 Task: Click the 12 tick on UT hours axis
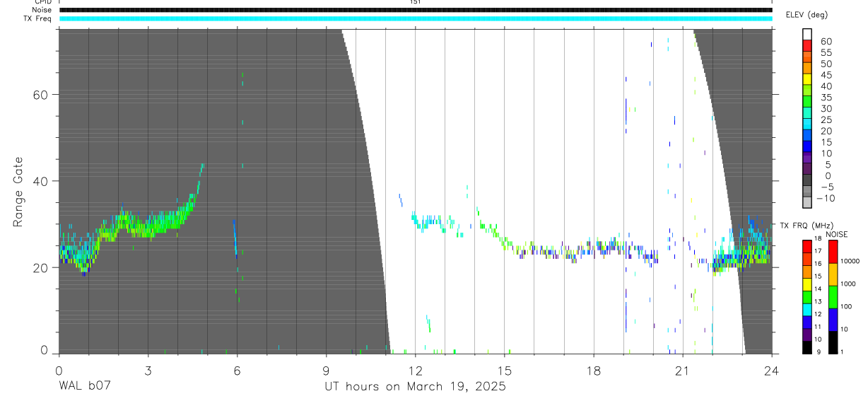(415, 370)
